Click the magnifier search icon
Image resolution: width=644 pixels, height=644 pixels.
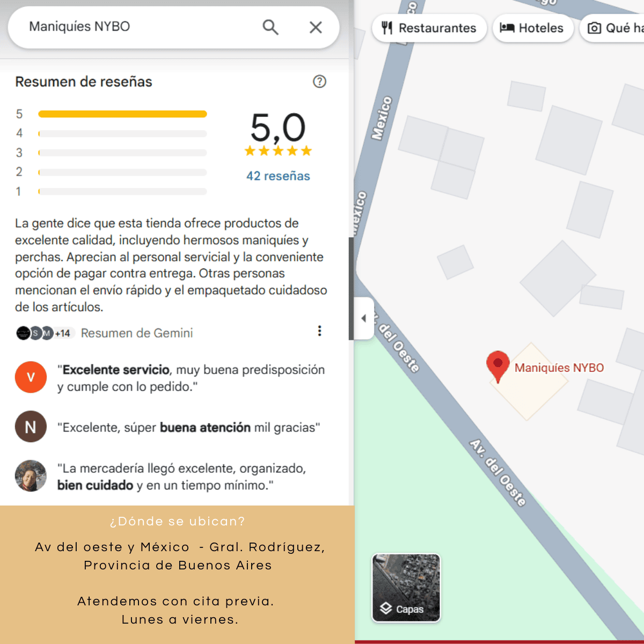270,27
